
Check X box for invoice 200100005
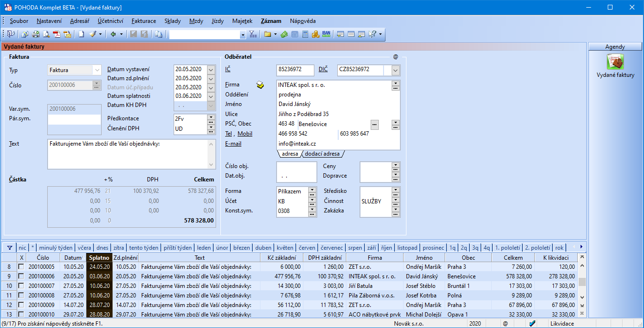point(21,267)
